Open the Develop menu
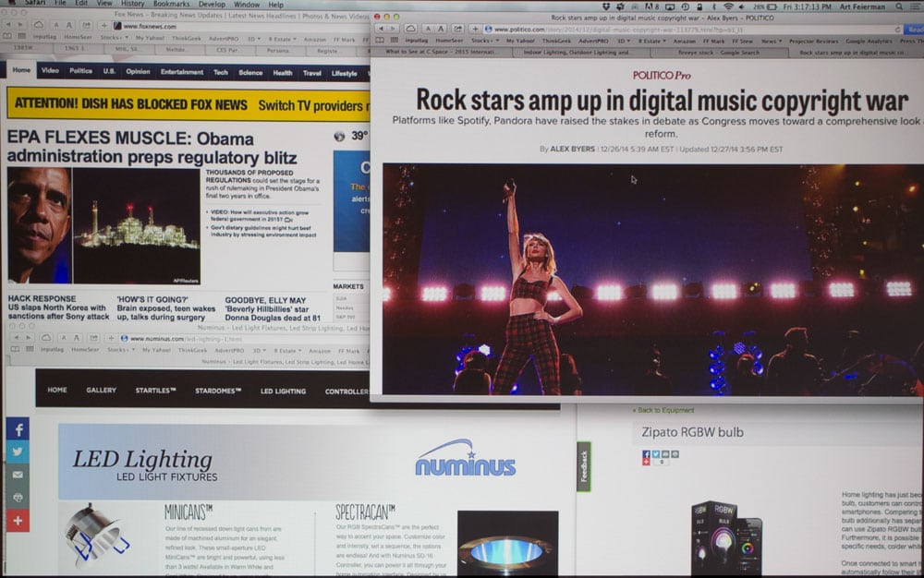Viewport: 924px width, 578px height. 212,4
